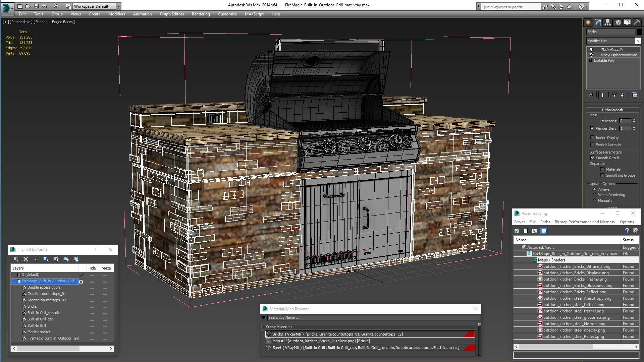Switch to the Modify command panel

click(598, 22)
